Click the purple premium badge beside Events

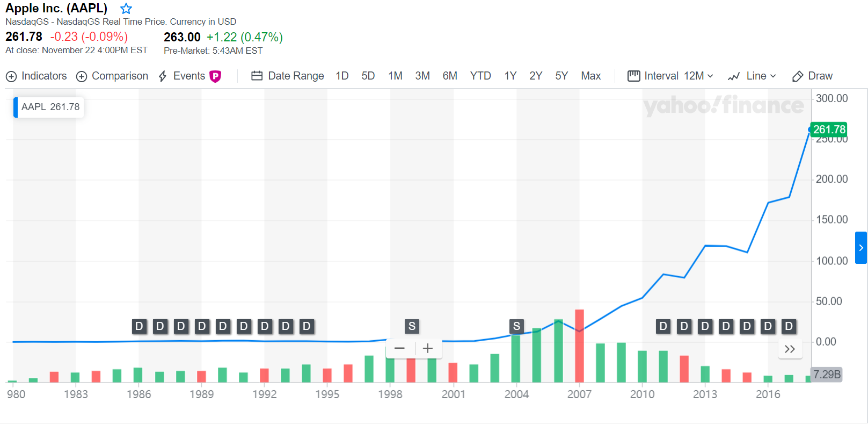[215, 76]
